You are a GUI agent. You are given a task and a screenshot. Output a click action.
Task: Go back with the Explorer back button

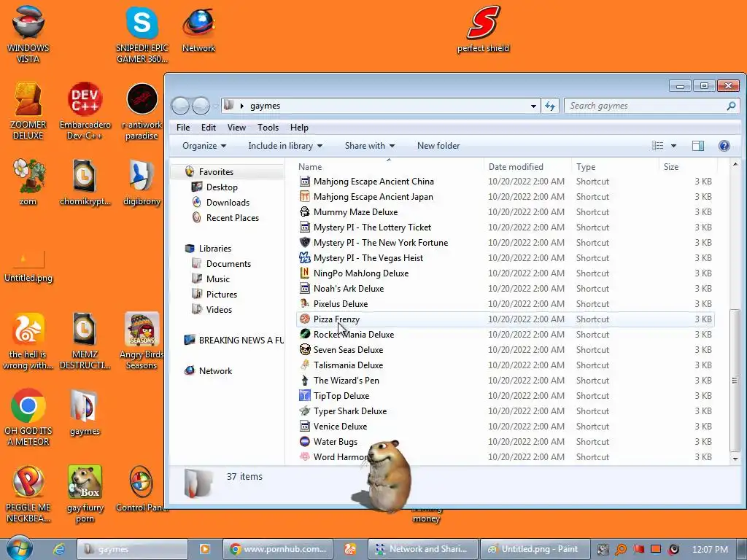tap(181, 106)
